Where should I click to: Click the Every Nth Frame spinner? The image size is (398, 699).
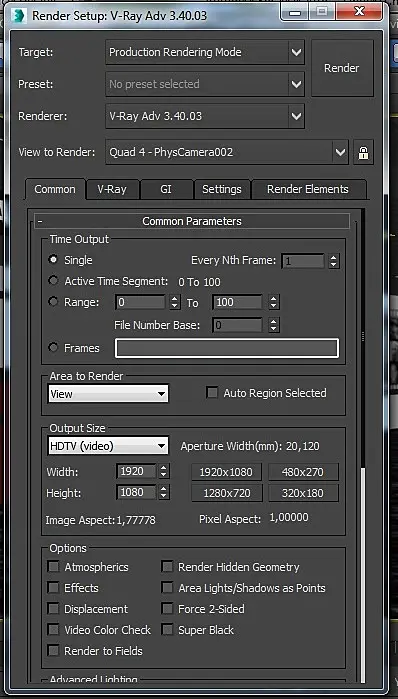point(333,261)
